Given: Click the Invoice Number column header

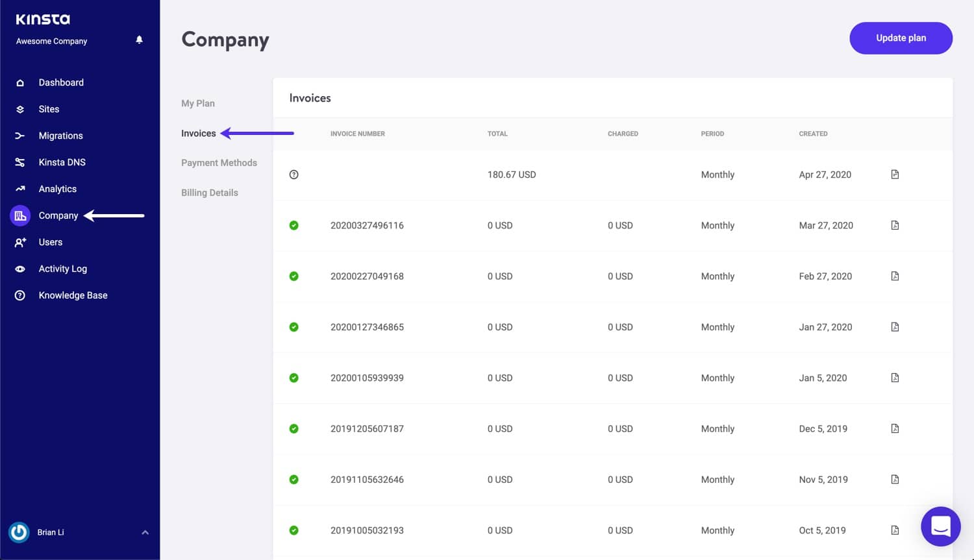Looking at the screenshot, I should click(357, 134).
